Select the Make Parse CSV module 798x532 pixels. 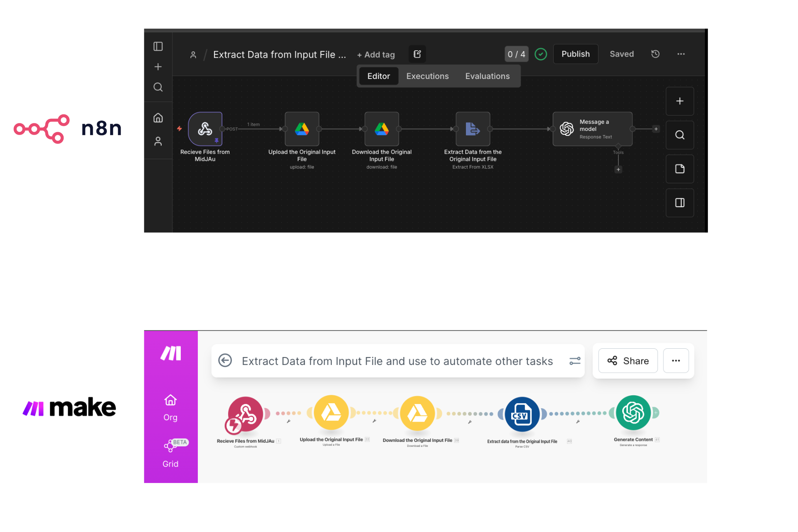[522, 414]
